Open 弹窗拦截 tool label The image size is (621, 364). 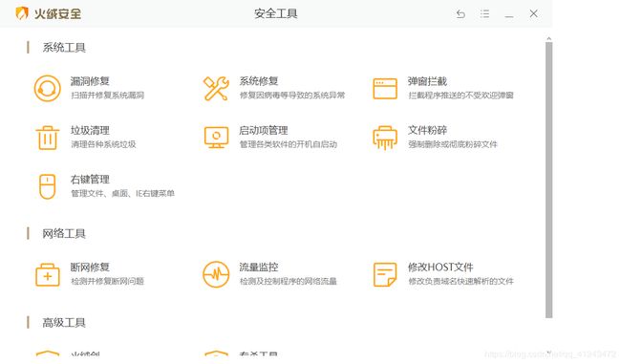[427, 81]
